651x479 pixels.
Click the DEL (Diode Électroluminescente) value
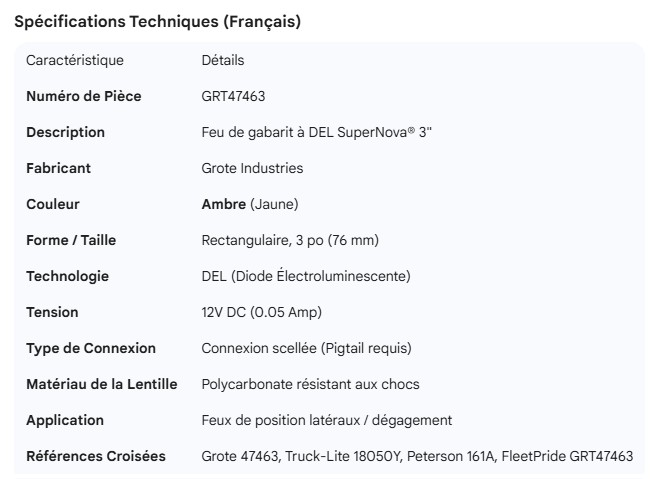pos(306,276)
